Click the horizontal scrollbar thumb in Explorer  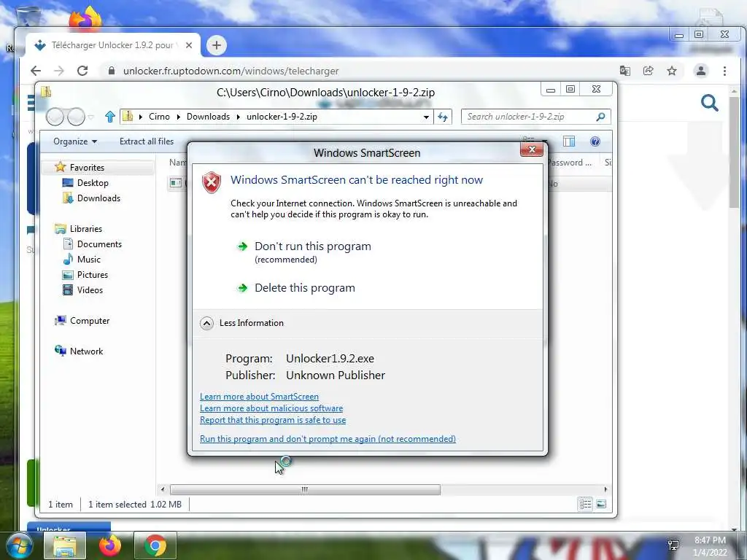305,489
